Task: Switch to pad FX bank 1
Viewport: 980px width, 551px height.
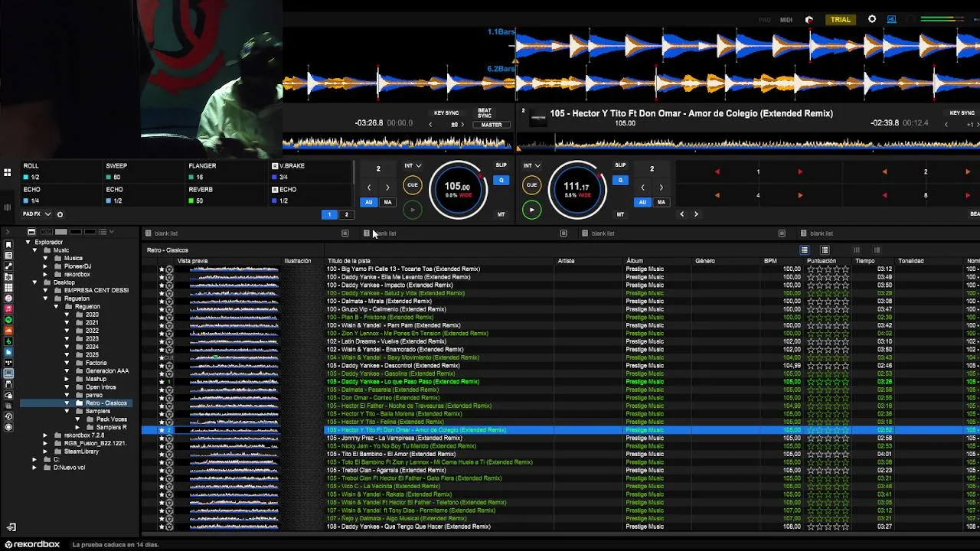Action: click(x=329, y=214)
